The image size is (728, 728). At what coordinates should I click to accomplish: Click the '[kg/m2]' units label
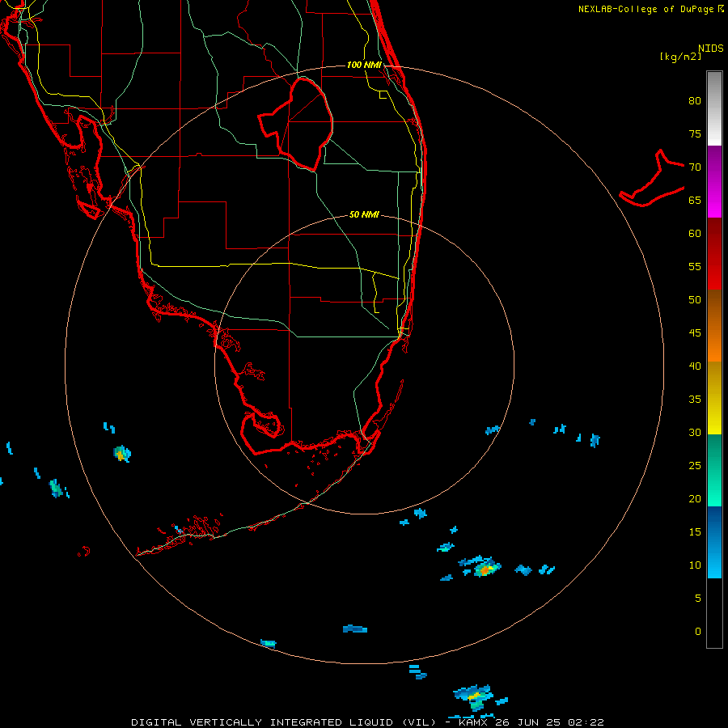tap(680, 57)
